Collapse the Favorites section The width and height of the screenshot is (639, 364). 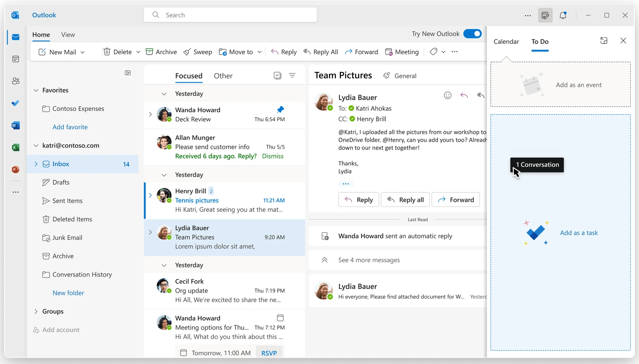[x=36, y=90]
